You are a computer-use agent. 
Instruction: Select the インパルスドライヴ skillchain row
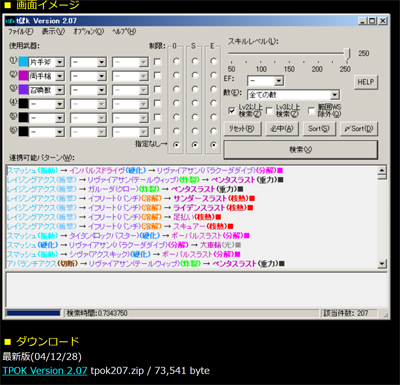coord(145,171)
